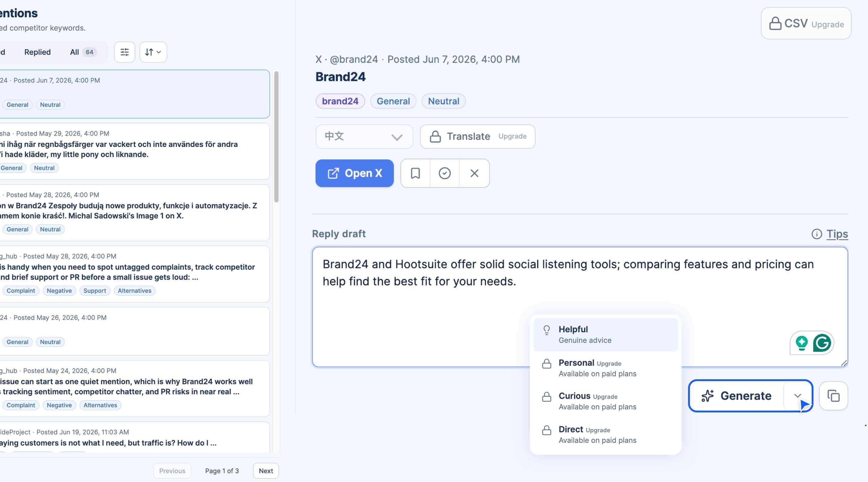Bookmark this Brand24 mention
Image resolution: width=868 pixels, height=482 pixels.
(415, 173)
